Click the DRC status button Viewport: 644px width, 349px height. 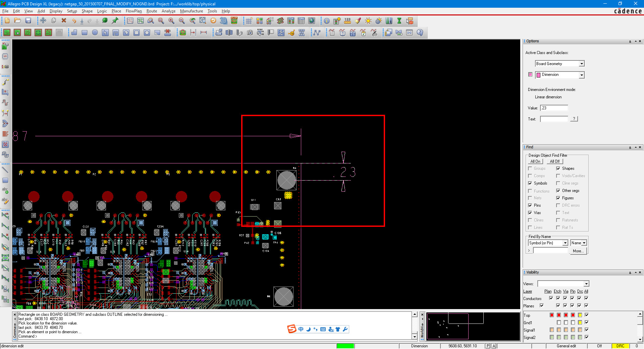[620, 346]
